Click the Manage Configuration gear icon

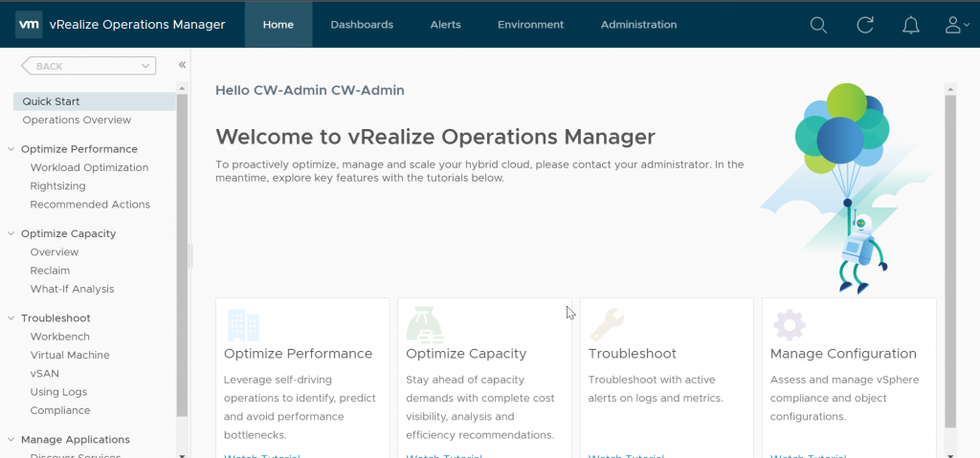[x=789, y=325]
